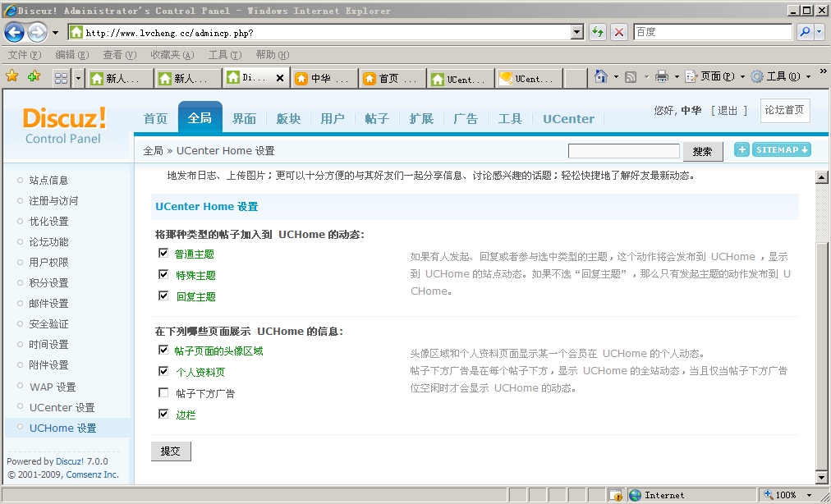Click the scrollbar down arrow
Screen dimensions: 831x504
click(x=821, y=477)
